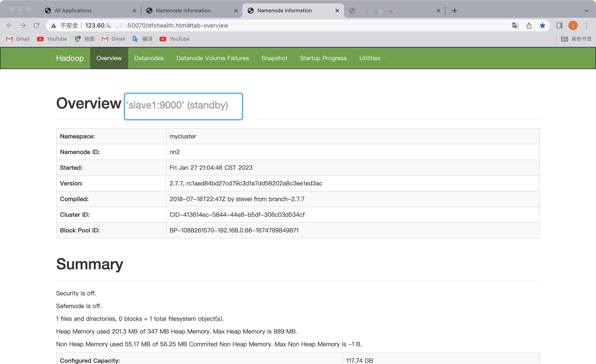Open the Datanode Volume Failures tab
This screenshot has width=596, height=364.
(x=213, y=58)
